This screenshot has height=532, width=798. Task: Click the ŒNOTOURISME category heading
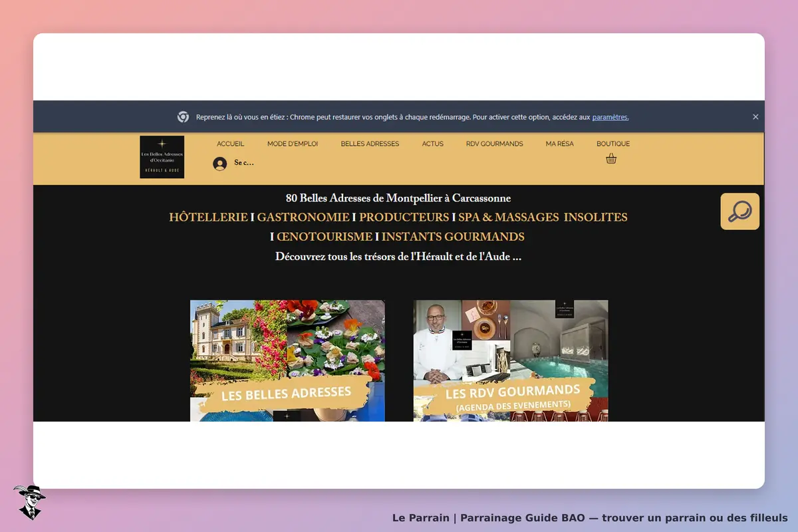(x=325, y=237)
